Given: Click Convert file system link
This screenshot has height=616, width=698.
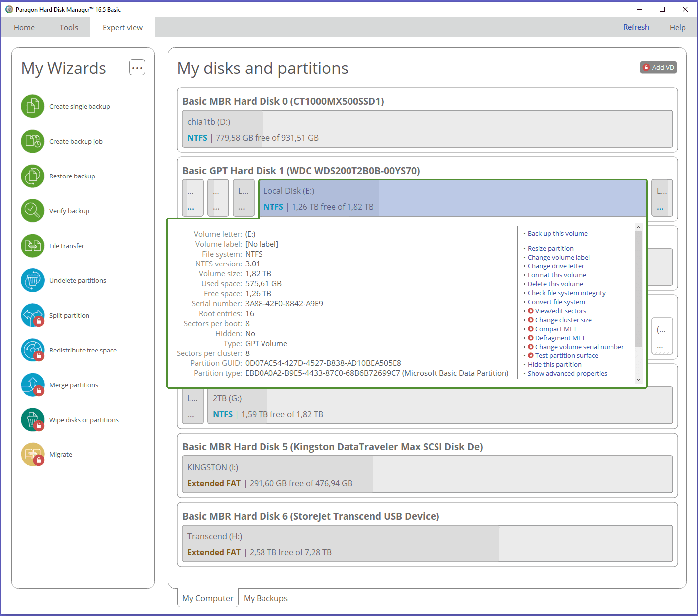Looking at the screenshot, I should click(x=556, y=302).
